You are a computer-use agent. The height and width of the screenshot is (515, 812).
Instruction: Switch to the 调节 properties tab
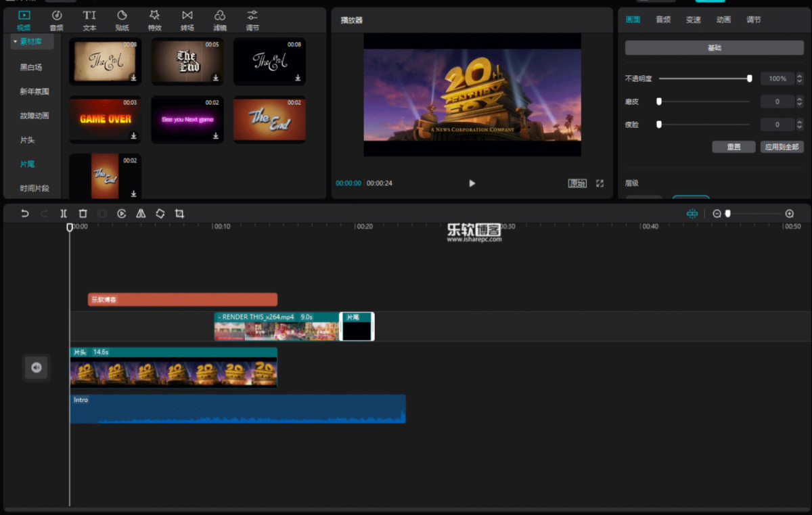754,20
